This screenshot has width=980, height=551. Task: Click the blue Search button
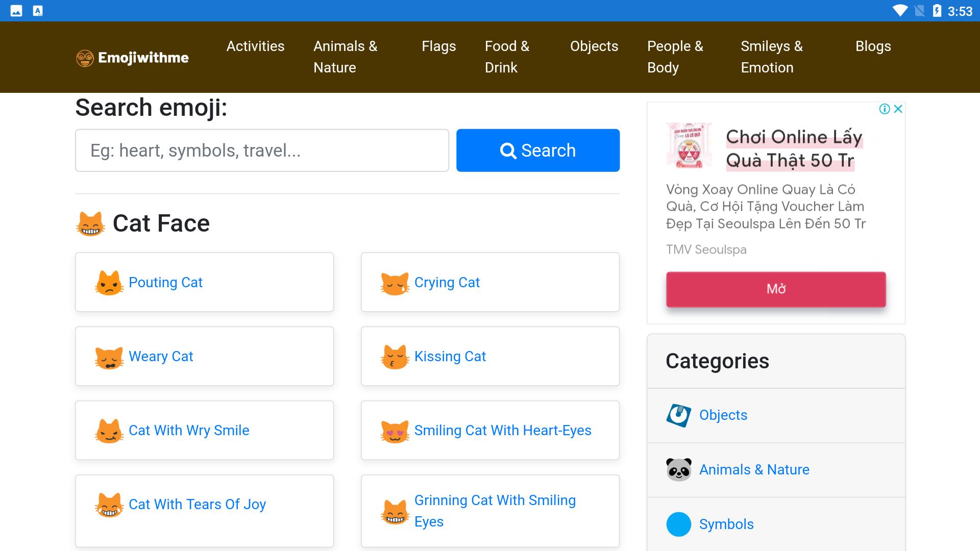(538, 151)
